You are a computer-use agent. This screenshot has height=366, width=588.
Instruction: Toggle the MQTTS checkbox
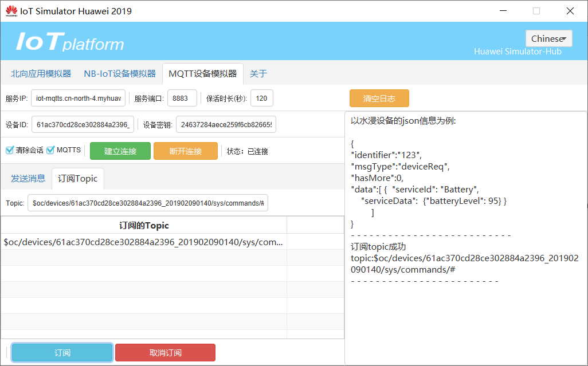point(50,150)
